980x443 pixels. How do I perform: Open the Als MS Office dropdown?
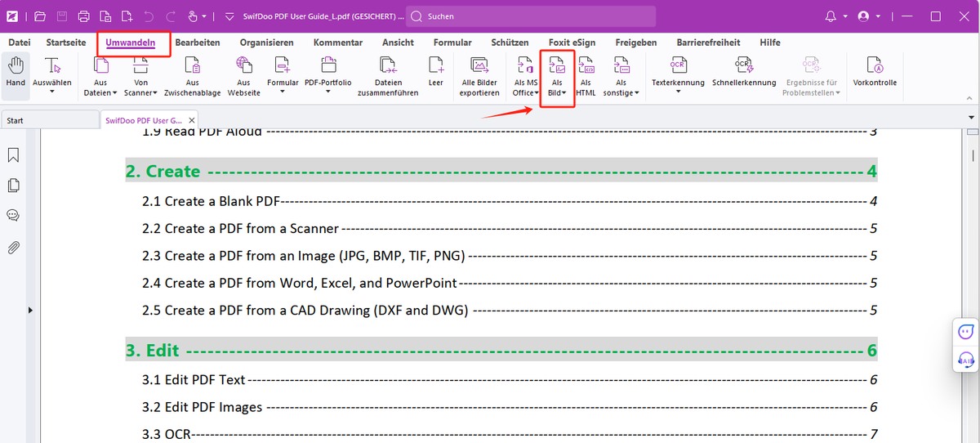(537, 93)
